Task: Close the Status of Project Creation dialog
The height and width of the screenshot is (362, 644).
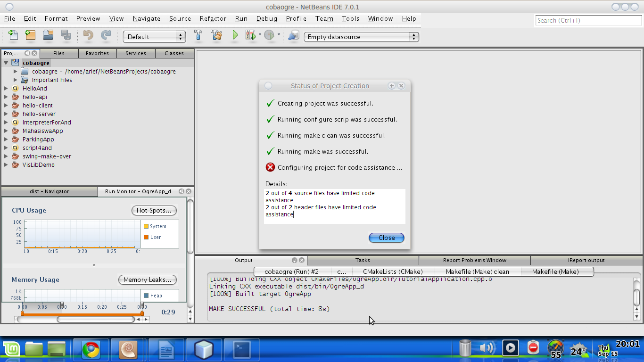Action: pyautogui.click(x=387, y=238)
